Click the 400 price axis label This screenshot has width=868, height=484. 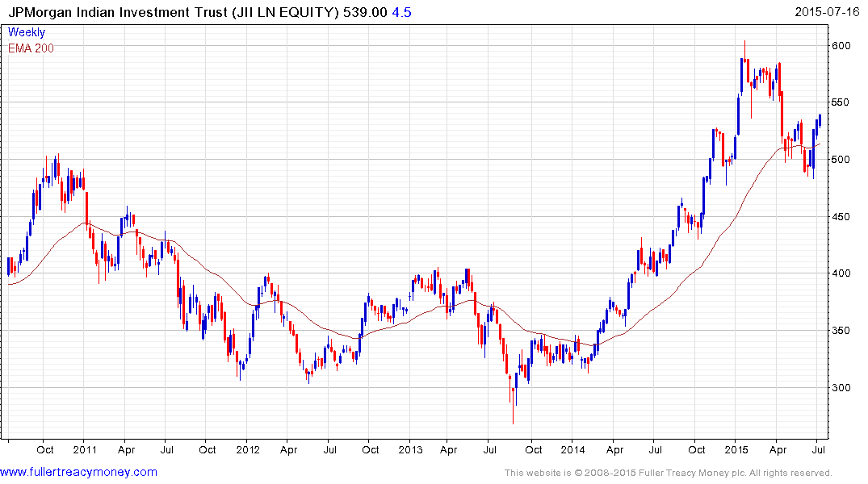841,273
